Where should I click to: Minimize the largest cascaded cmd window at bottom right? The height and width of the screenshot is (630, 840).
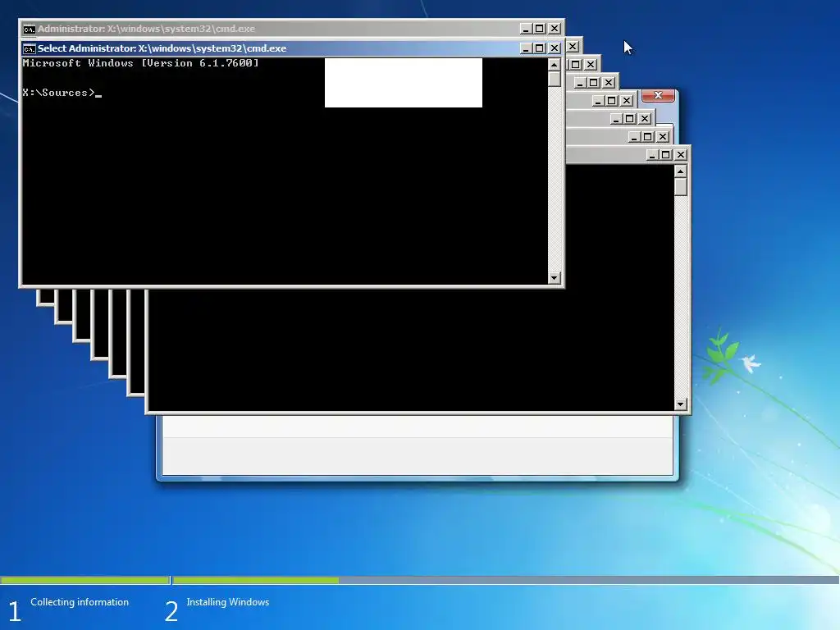tap(652, 155)
